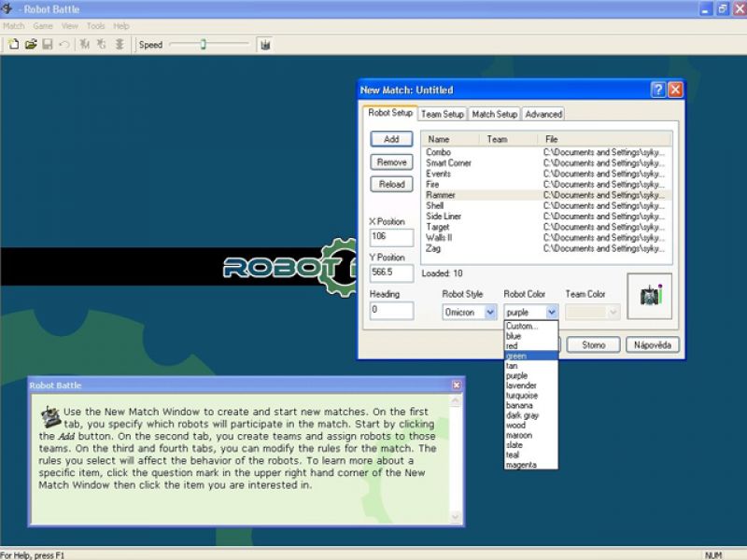Click the Heading input field
747x560 pixels.
point(391,311)
